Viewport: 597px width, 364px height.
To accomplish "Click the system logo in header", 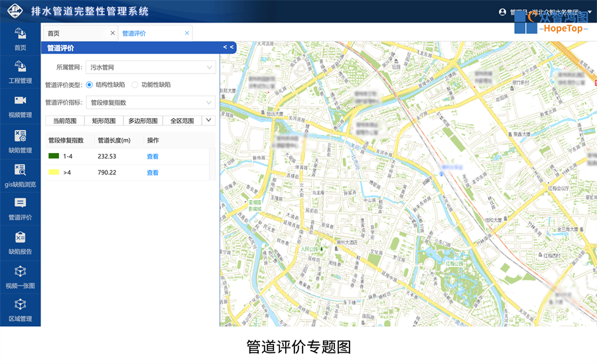I will (x=15, y=11).
